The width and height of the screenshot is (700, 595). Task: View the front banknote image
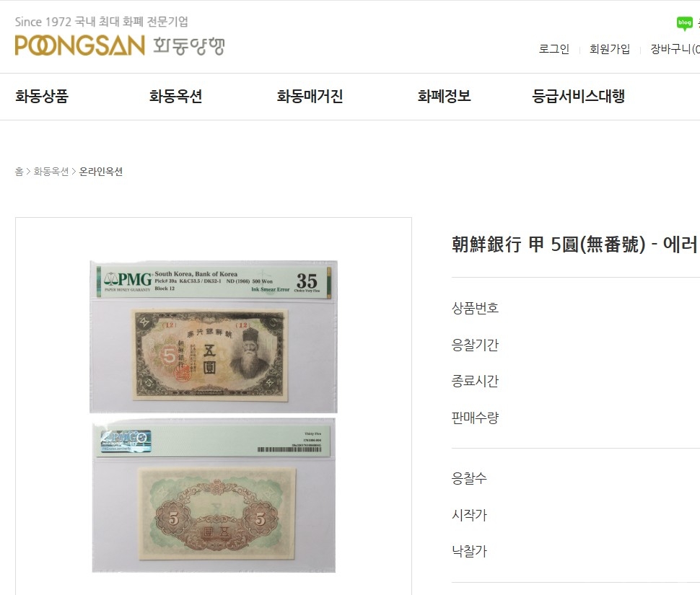click(x=210, y=355)
